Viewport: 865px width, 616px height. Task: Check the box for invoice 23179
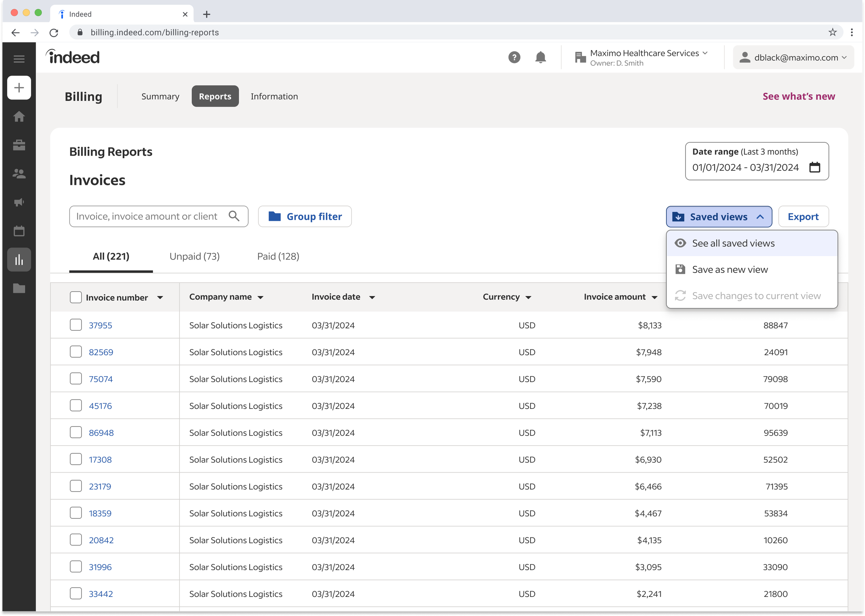click(x=76, y=486)
